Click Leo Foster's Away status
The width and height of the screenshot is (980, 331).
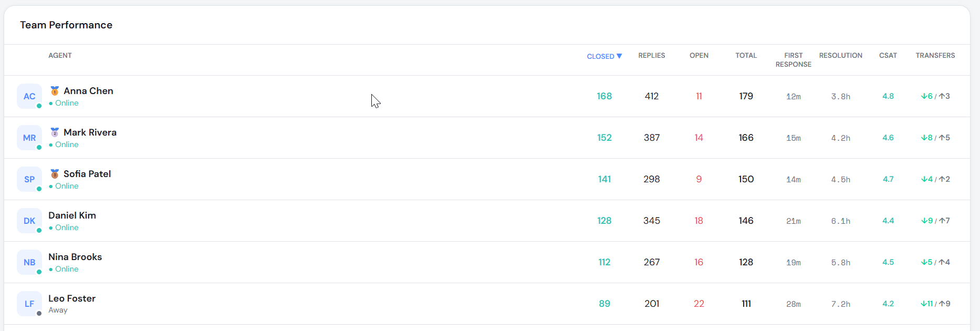pyautogui.click(x=58, y=310)
